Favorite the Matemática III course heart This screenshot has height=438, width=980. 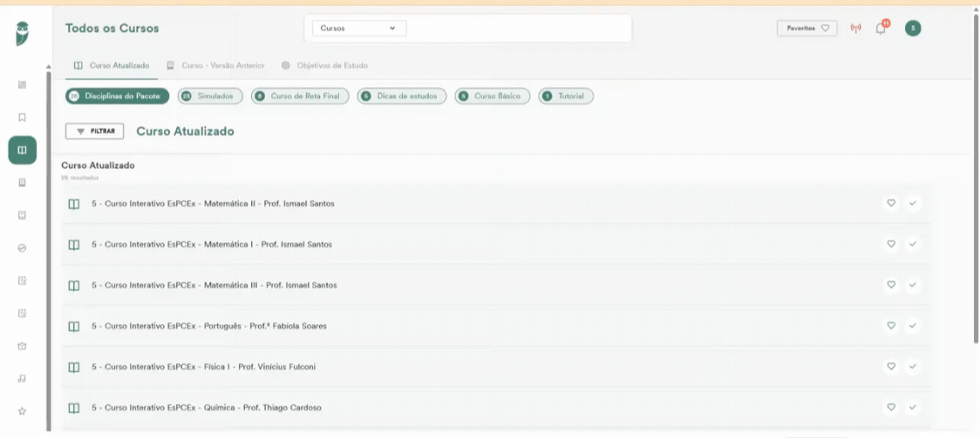tap(891, 285)
